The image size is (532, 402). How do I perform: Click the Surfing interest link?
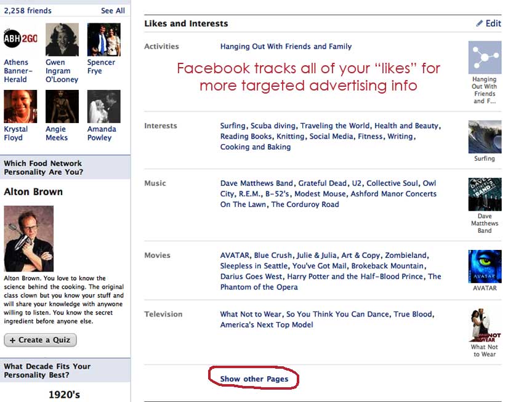(233, 126)
